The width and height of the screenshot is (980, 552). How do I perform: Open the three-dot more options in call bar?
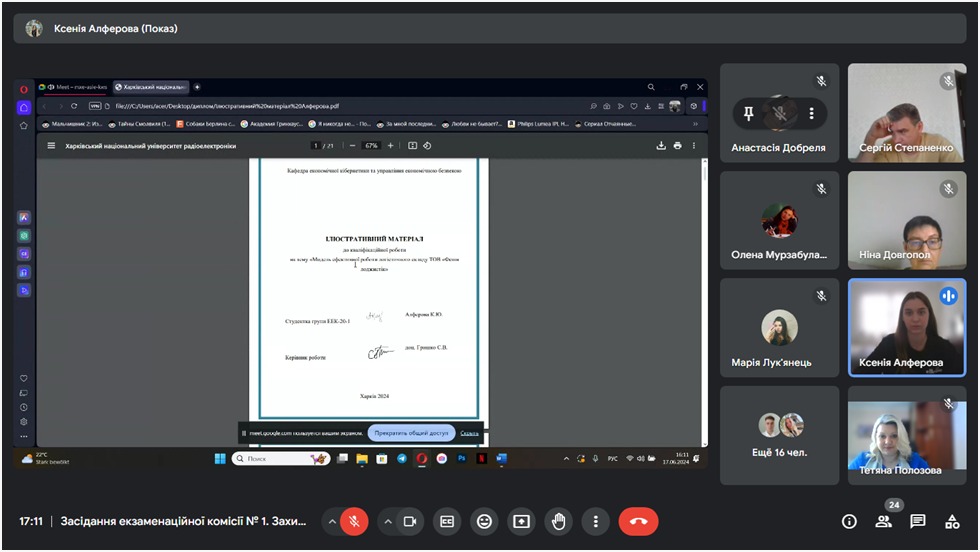coord(595,521)
